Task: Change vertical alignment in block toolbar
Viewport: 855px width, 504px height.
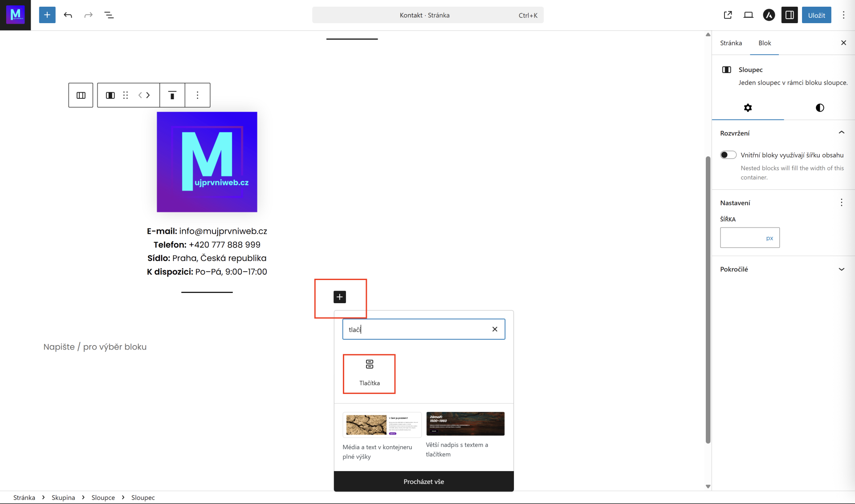Action: click(x=172, y=95)
